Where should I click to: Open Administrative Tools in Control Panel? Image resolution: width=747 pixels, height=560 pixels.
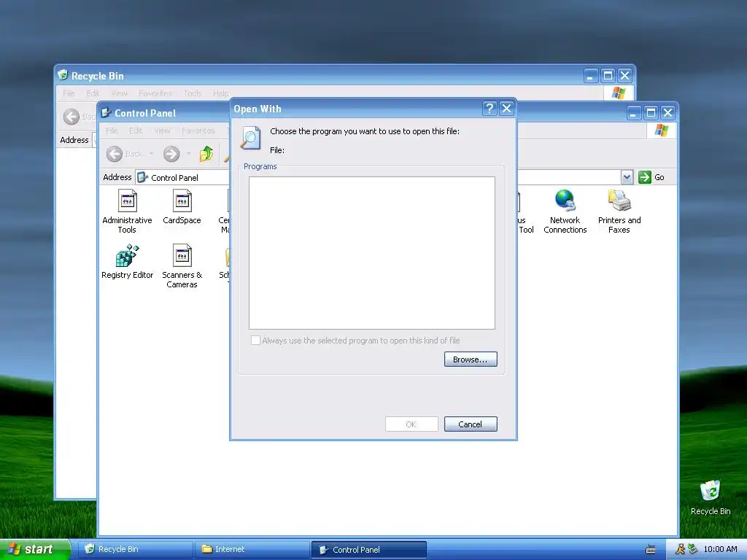tap(127, 211)
